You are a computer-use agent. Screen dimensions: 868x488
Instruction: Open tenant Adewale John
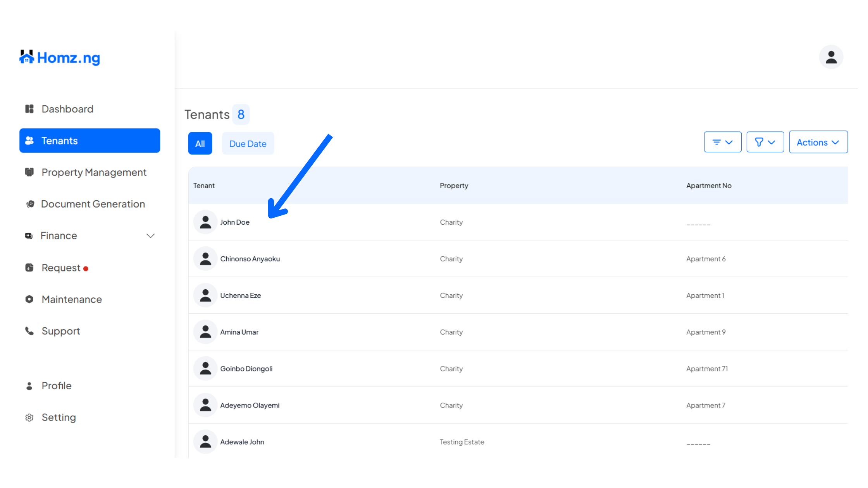[242, 442]
